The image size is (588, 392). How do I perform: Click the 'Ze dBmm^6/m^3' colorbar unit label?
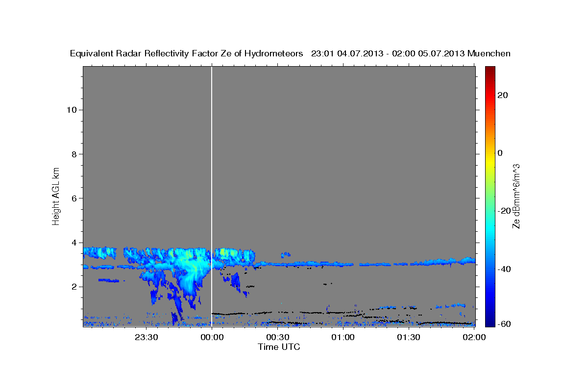516,196
